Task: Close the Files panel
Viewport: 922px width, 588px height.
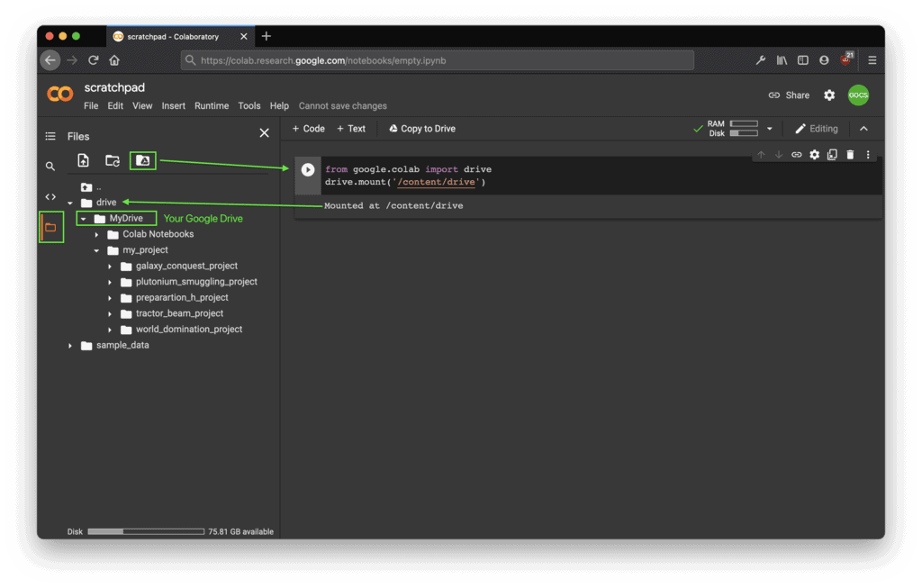Action: [x=265, y=133]
